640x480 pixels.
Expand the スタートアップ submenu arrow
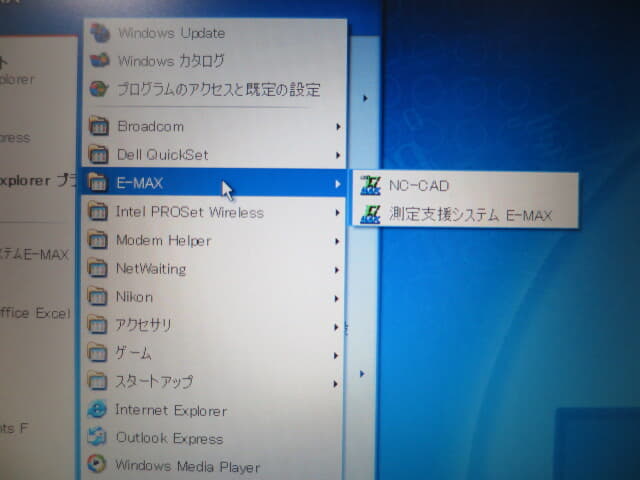tap(336, 384)
